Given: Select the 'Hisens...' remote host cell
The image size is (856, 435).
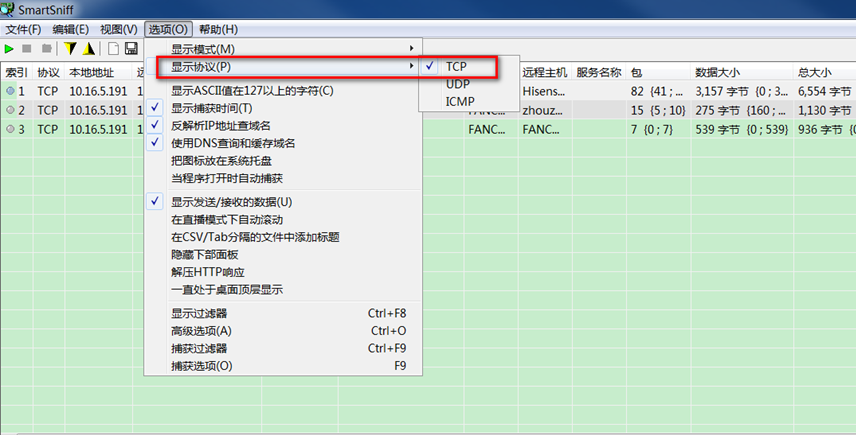Looking at the screenshot, I should pyautogui.click(x=545, y=91).
